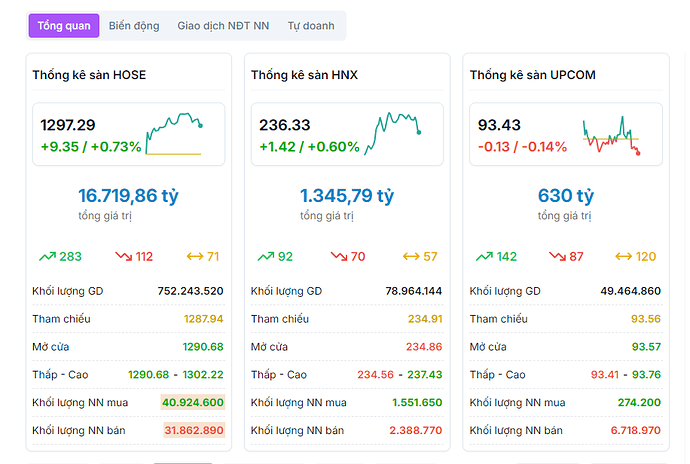
Task: Switch to the Biến động tab
Action: (x=134, y=26)
